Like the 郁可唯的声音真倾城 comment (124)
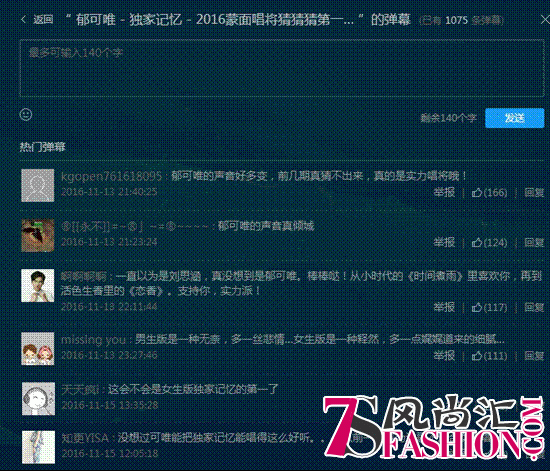Viewport: 550px width, 471px height. tap(489, 242)
